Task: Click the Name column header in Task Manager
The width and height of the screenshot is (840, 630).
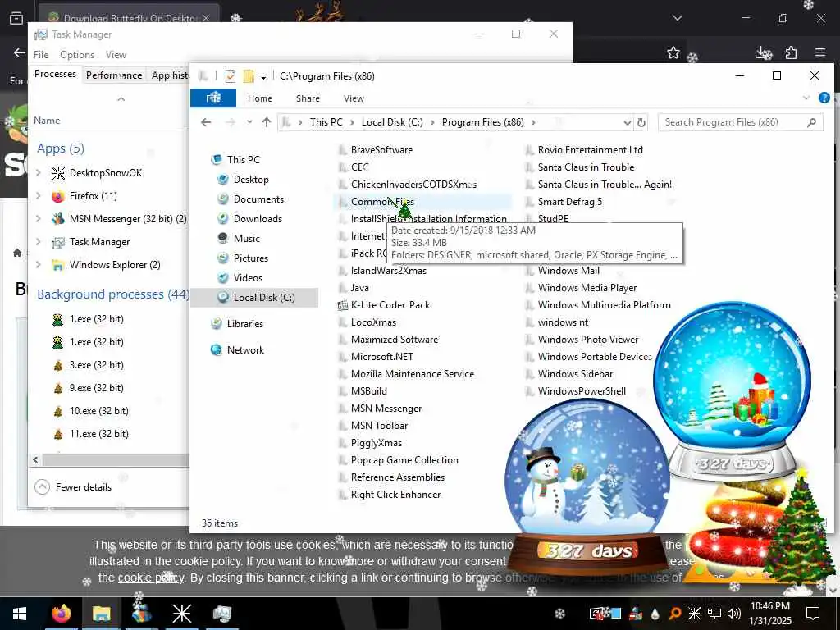Action: coord(47,121)
